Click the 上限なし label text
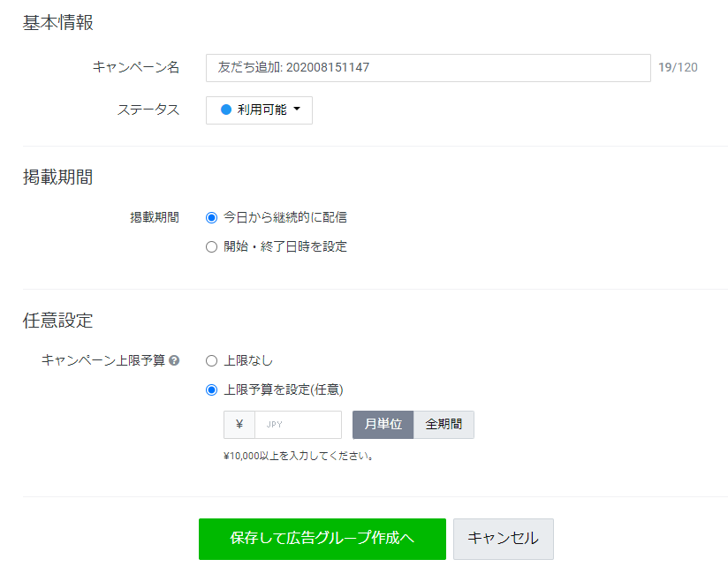 [x=248, y=360]
